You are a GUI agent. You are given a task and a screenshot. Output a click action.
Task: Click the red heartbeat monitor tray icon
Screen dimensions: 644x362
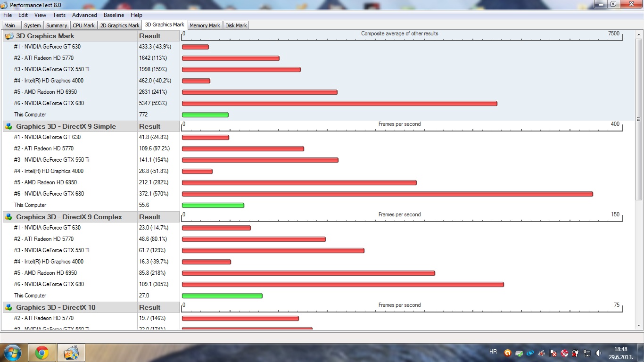click(x=564, y=353)
